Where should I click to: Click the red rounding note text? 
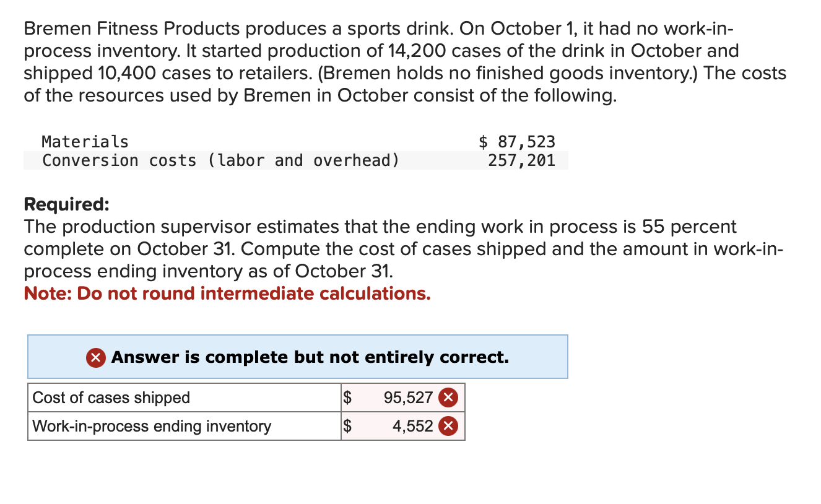click(227, 293)
